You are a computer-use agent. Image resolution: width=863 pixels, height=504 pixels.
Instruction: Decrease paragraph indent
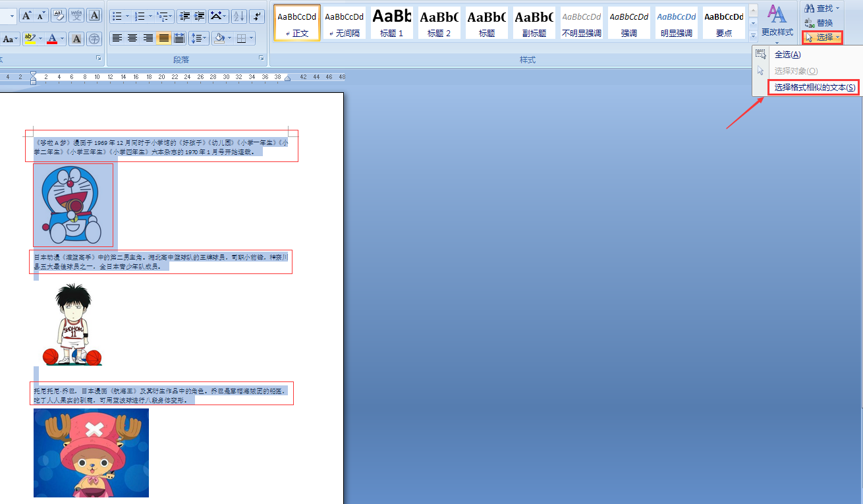click(184, 16)
